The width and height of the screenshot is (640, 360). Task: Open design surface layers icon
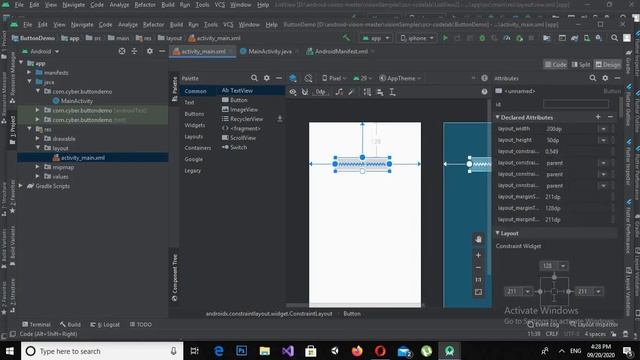click(x=293, y=78)
